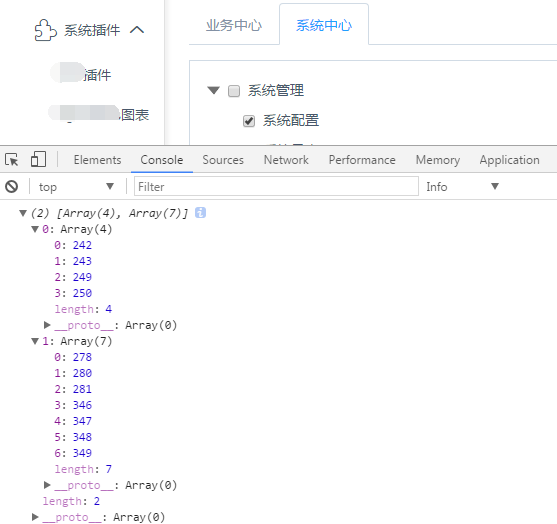Open the top context dropdown
Screen dimensions: 557x524
tap(76, 187)
